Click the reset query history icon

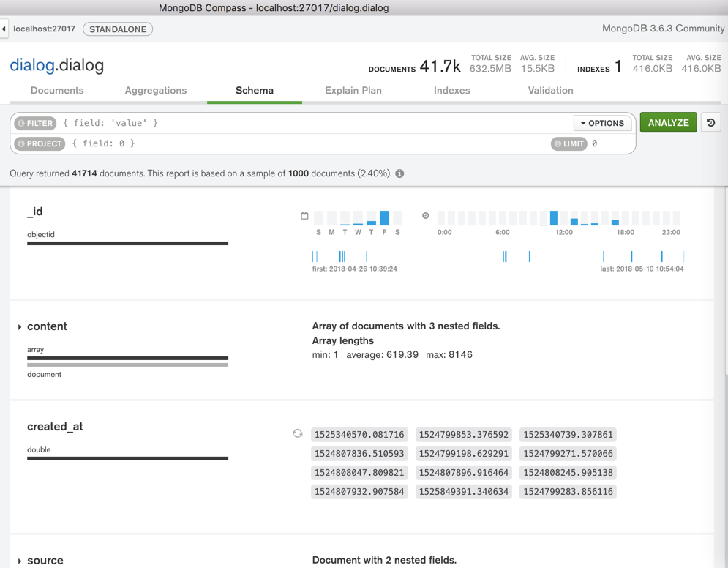pyautogui.click(x=711, y=123)
